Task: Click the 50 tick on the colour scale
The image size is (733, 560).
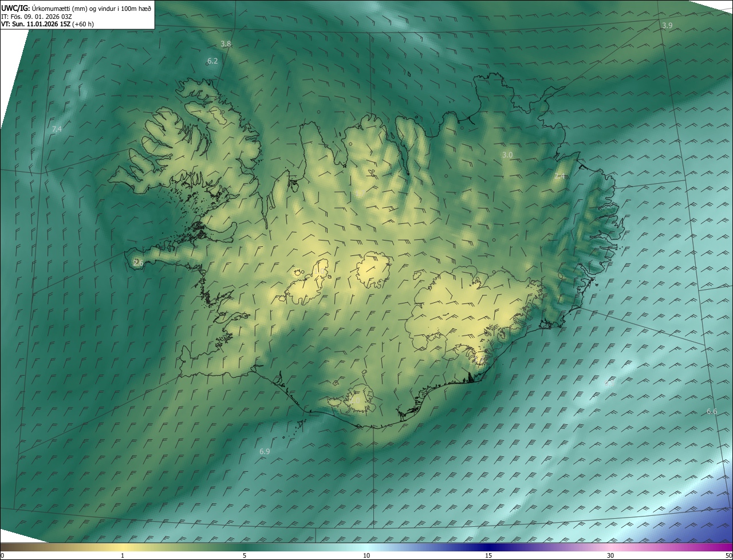Action: pyautogui.click(x=728, y=556)
